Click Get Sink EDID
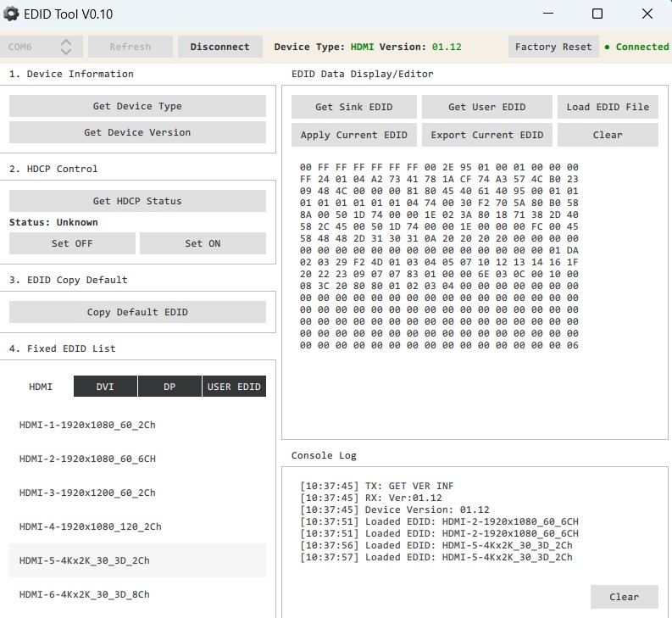 354,107
